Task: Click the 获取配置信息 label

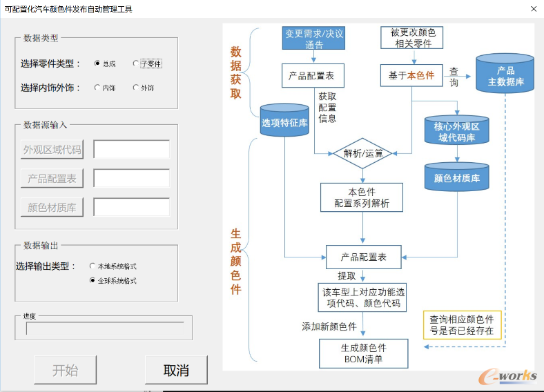Action: coord(327,108)
